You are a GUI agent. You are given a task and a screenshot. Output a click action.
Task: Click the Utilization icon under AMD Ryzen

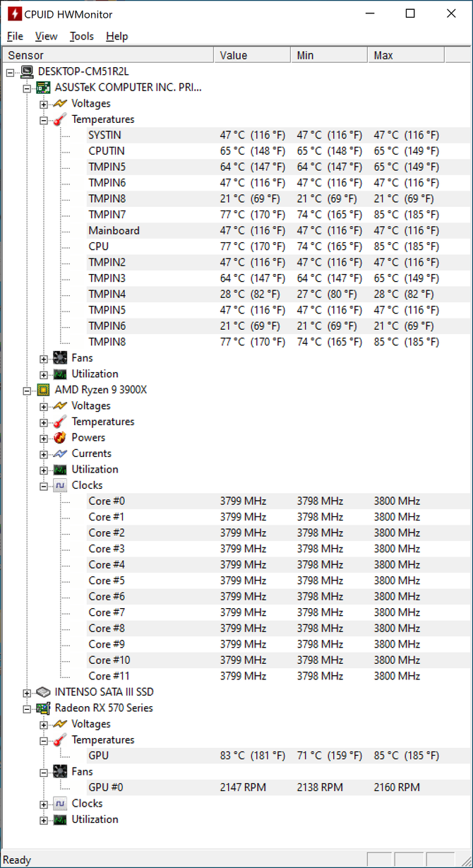click(60, 469)
